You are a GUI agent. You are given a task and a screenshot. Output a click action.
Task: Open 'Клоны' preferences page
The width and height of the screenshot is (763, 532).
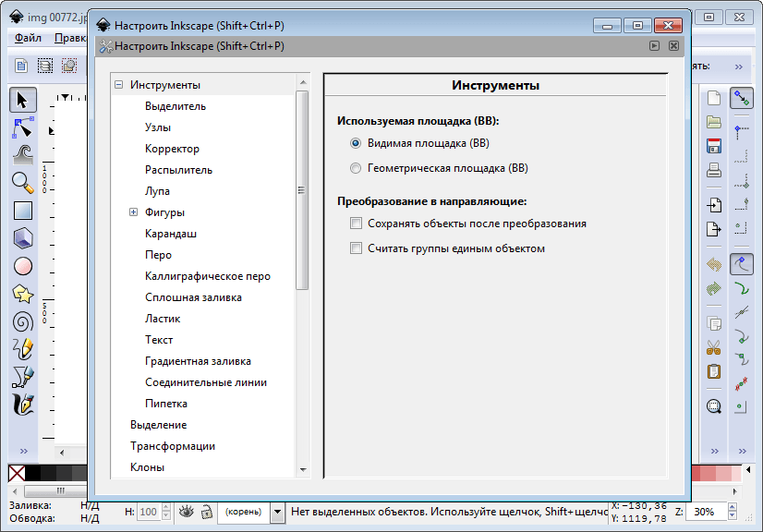[x=148, y=467]
